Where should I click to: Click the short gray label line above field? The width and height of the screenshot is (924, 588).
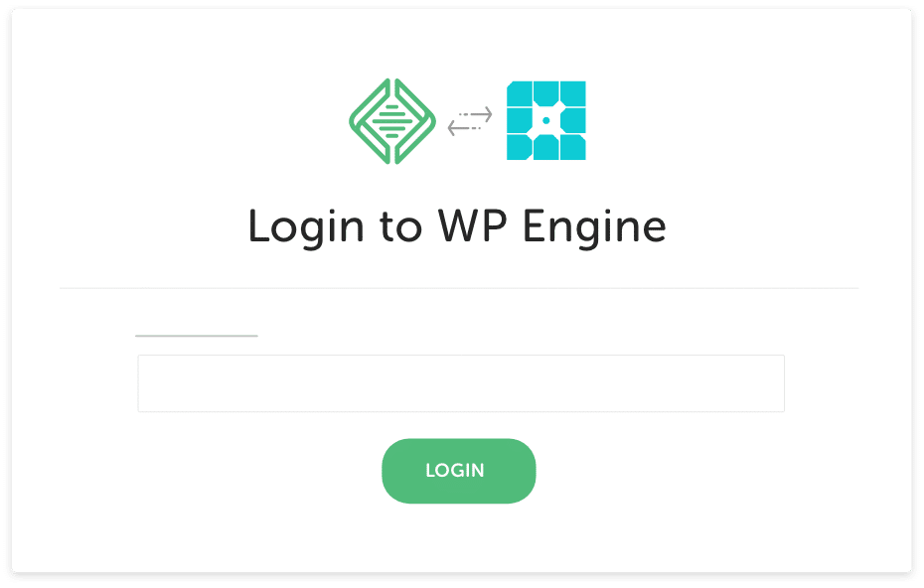(197, 336)
